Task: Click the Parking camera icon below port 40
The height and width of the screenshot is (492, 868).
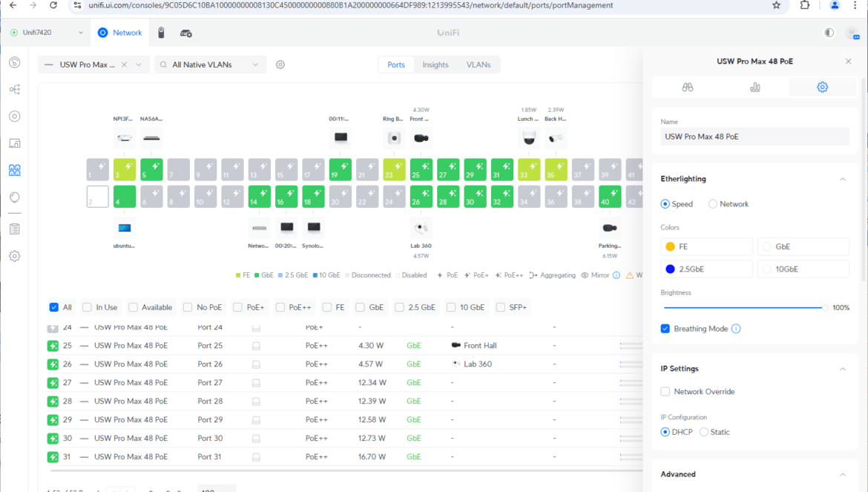Action: (610, 228)
